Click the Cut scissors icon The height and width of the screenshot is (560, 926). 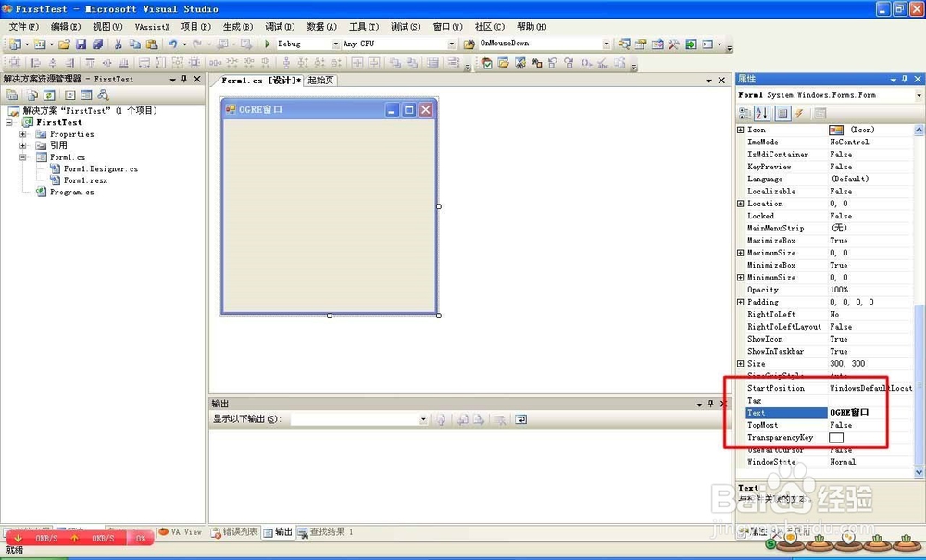pyautogui.click(x=119, y=44)
